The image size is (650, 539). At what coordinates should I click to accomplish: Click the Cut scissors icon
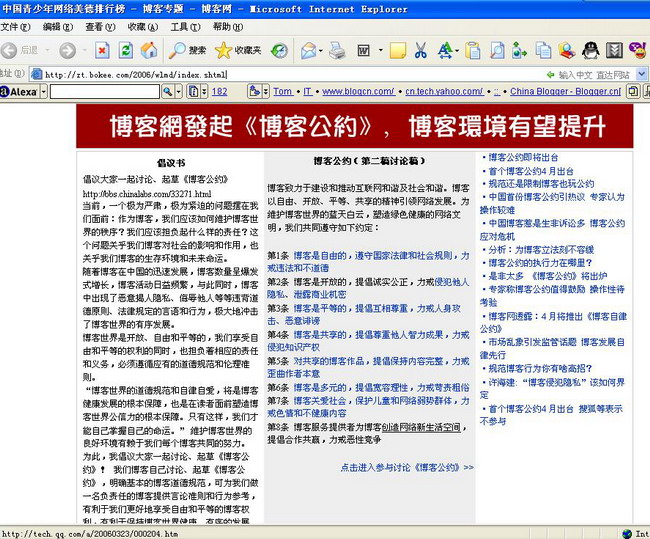421,50
